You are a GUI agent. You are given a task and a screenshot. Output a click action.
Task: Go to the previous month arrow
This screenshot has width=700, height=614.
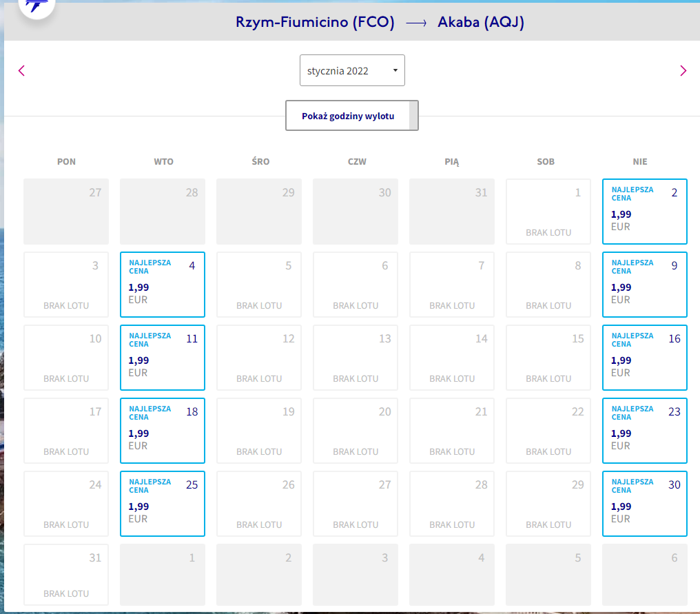point(21,70)
